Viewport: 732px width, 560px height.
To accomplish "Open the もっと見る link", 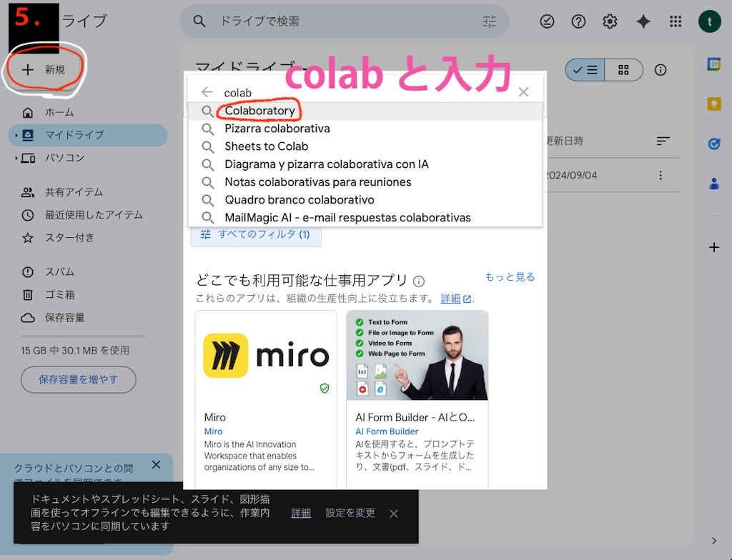I will tap(510, 276).
